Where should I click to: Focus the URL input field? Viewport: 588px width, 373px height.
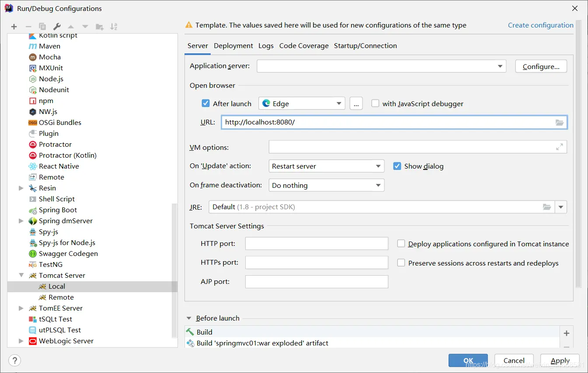click(x=394, y=122)
